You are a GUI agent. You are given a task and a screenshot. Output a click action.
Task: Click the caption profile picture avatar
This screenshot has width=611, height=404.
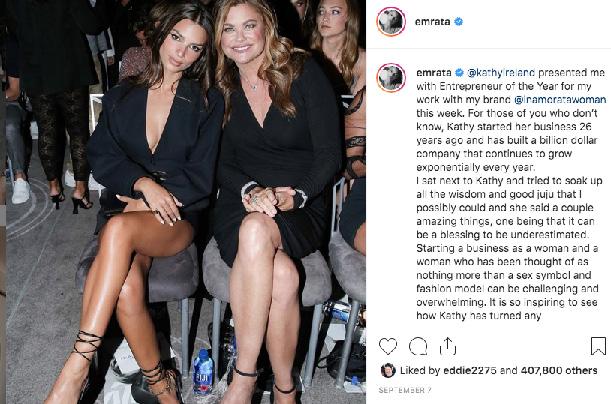coord(391,77)
